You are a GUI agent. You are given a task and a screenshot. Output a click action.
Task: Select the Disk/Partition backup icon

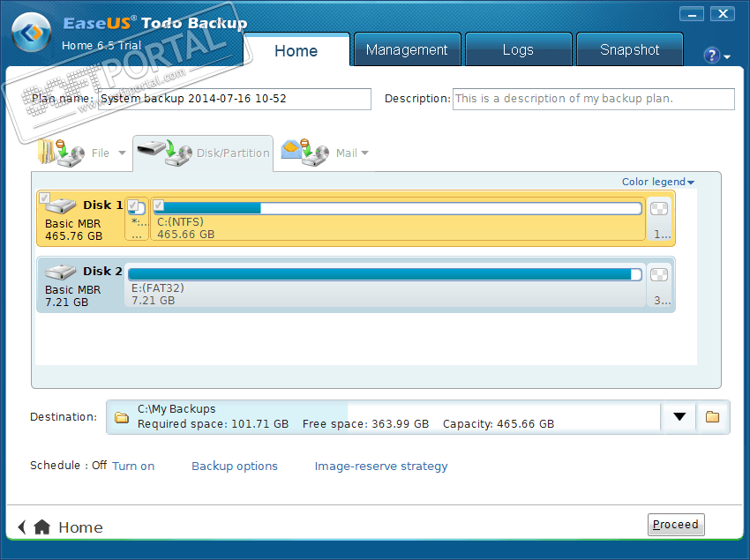click(164, 153)
